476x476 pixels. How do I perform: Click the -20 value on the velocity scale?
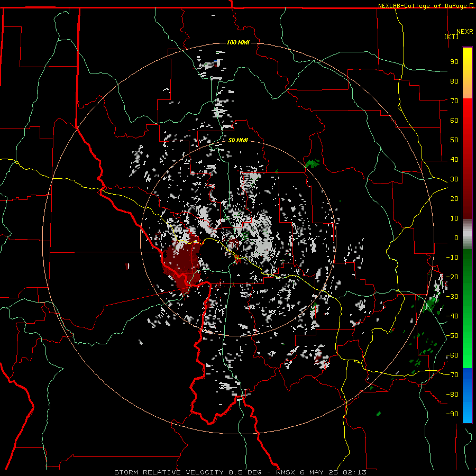click(452, 277)
